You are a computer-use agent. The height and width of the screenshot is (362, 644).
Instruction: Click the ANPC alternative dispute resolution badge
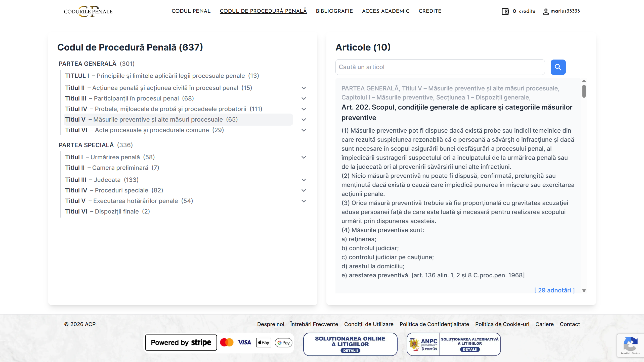[454, 344]
